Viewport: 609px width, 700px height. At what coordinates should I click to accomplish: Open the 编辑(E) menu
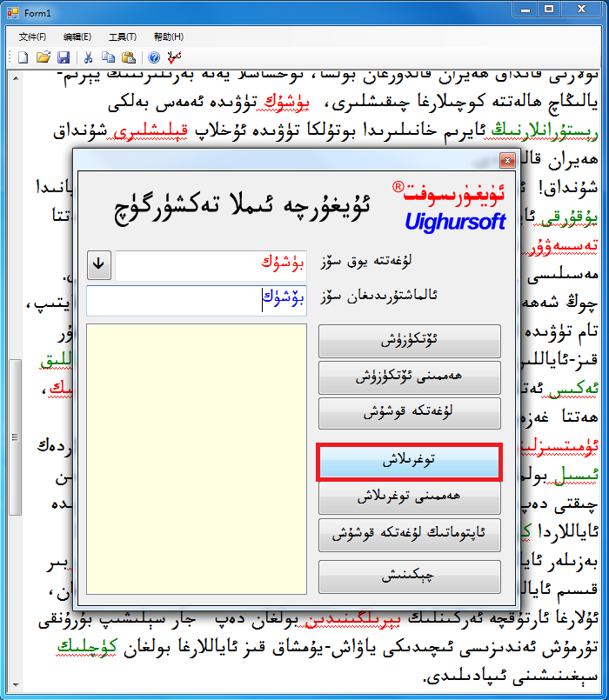pos(77,37)
